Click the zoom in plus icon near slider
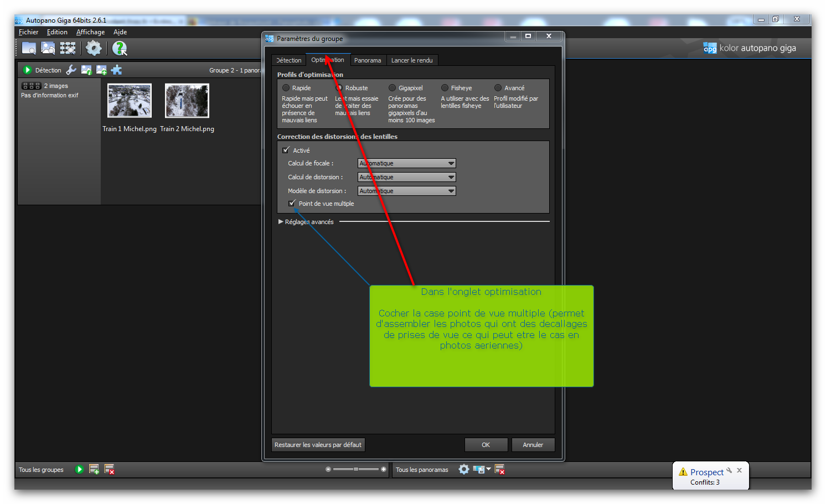826x504 pixels. tap(384, 469)
